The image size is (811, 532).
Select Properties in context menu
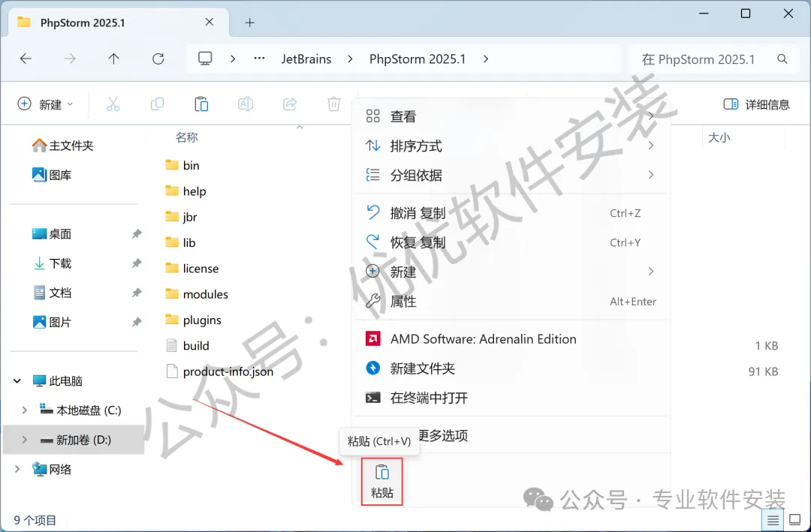pos(511,301)
